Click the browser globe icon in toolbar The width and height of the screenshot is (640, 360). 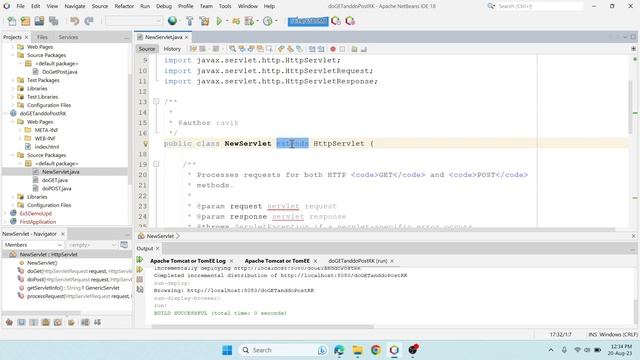(172, 21)
